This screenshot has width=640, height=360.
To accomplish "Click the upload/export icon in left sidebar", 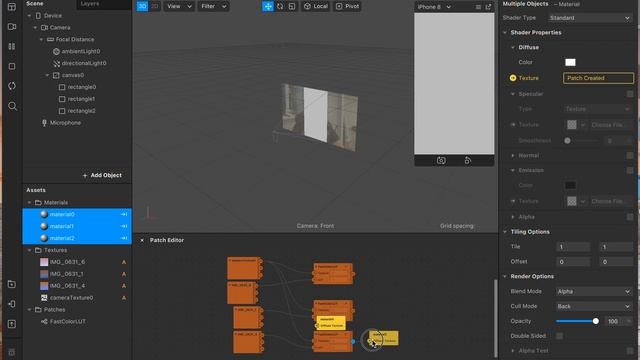I will click(12, 324).
